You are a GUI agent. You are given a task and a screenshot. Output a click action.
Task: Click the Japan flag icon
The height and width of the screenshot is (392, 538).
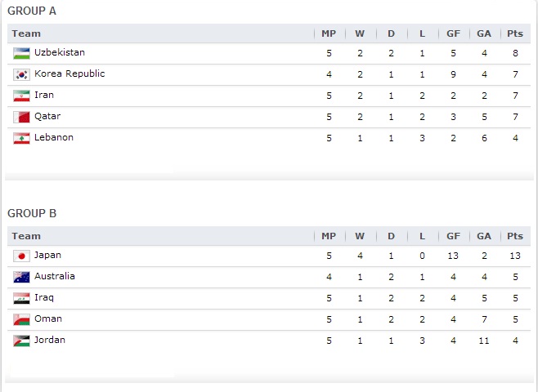(22, 256)
